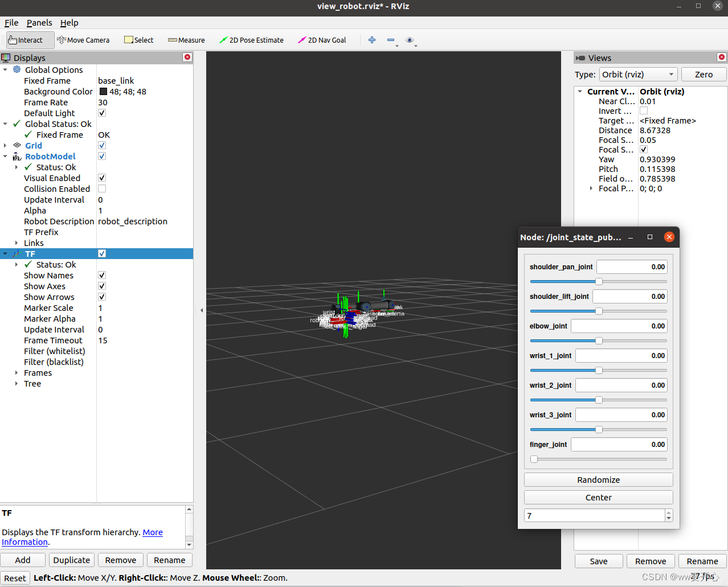Toggle the RobotModel display checkbox
Screen dimensions: 728x587
click(102, 156)
